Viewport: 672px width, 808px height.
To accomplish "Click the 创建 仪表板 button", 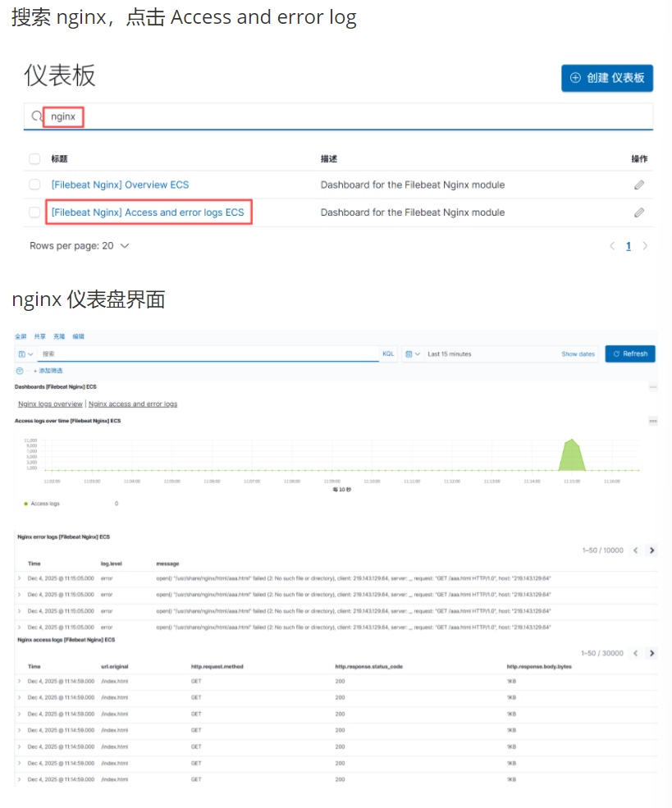I will coord(606,78).
